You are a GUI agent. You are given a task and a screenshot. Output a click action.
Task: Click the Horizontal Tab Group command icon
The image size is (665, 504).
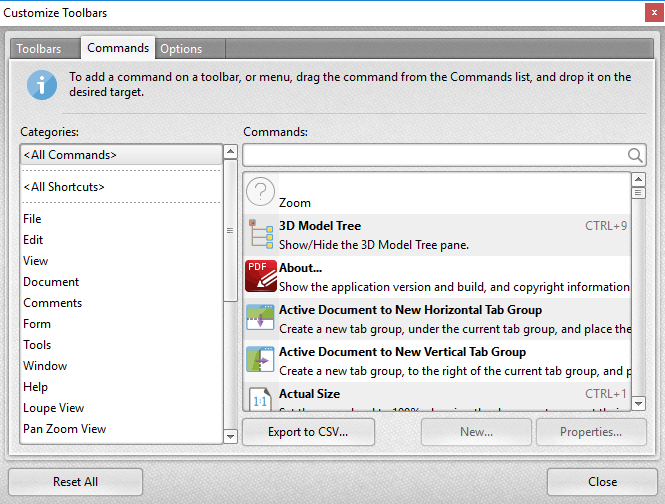pos(260,317)
